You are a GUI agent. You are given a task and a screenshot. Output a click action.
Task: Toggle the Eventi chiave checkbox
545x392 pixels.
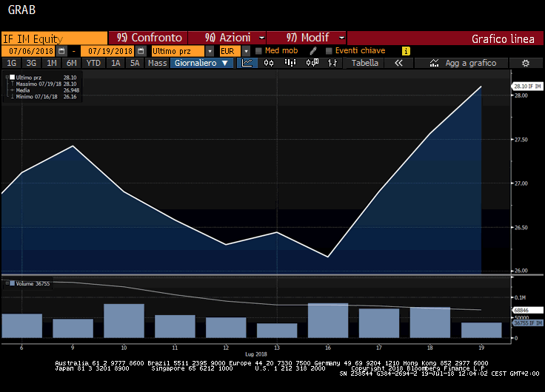pos(328,51)
